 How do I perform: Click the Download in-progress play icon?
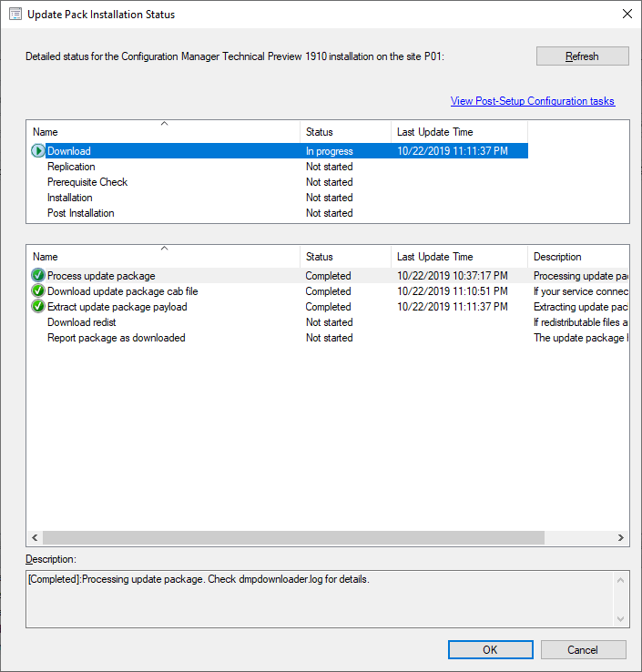pos(37,151)
